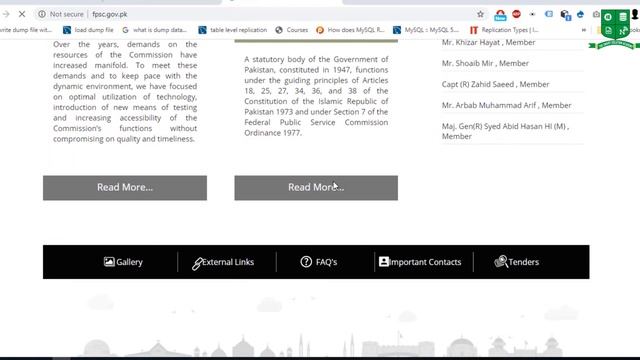Open Important Contacts in the black bar

pyautogui.click(x=420, y=262)
